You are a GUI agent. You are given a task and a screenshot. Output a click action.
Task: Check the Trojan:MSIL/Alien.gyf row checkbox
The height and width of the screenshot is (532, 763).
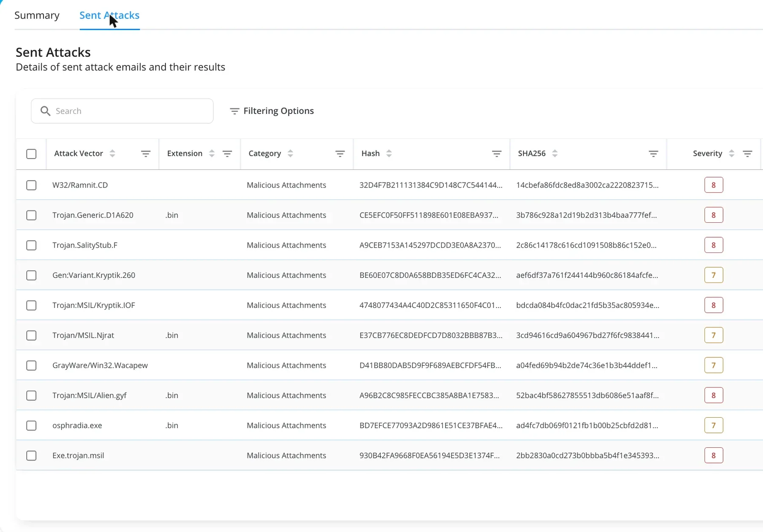tap(31, 396)
